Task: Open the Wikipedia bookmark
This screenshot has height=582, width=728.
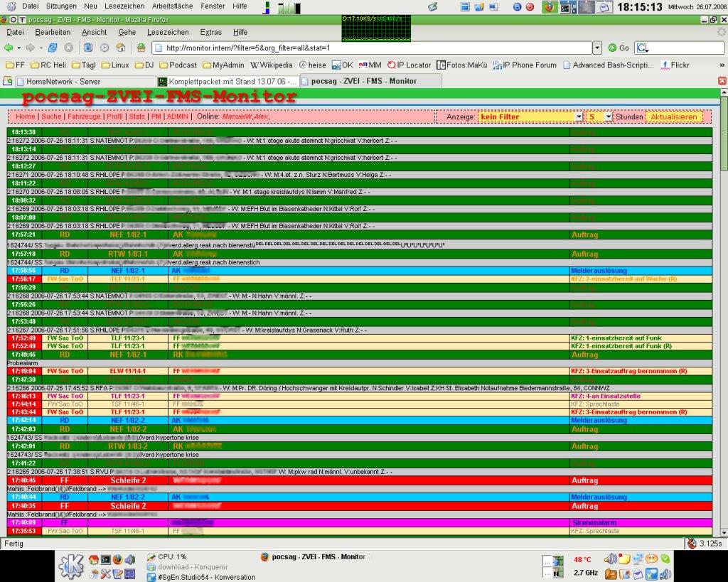Action: [x=267, y=65]
